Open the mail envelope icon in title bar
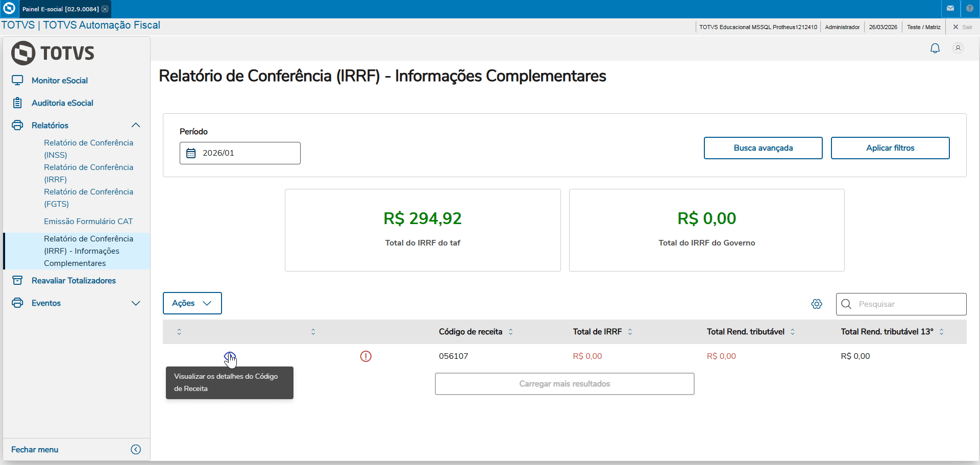Viewport: 980px width, 465px height. coord(950,9)
